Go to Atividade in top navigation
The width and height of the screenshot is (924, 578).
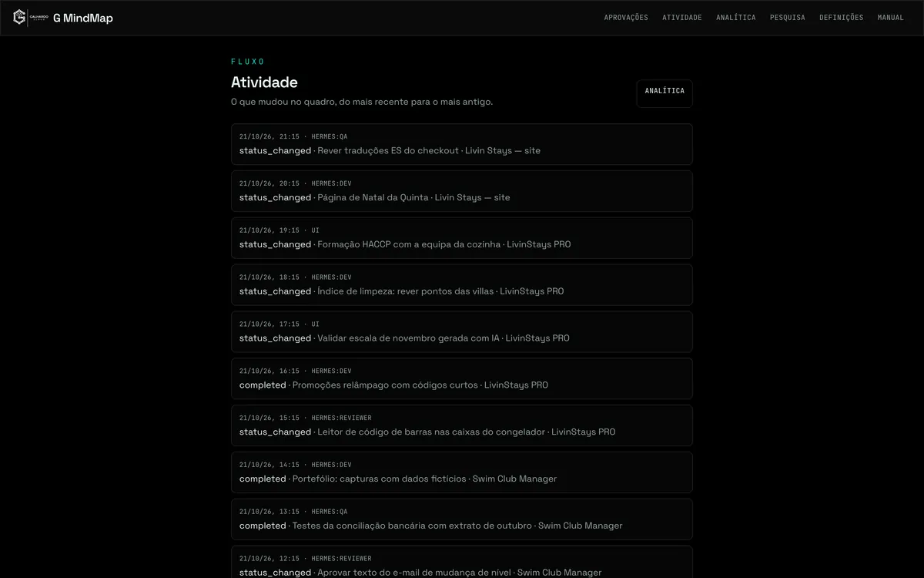pos(682,18)
